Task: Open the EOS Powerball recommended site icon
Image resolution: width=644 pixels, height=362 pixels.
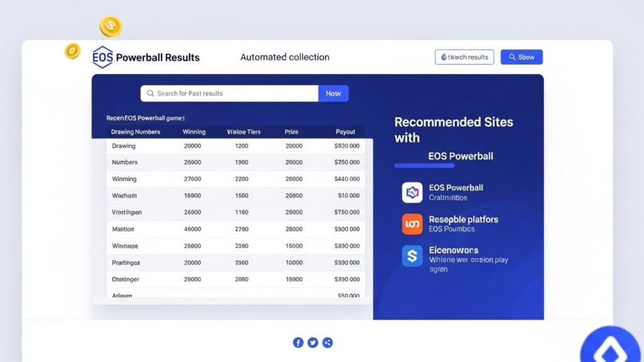Action: point(412,192)
